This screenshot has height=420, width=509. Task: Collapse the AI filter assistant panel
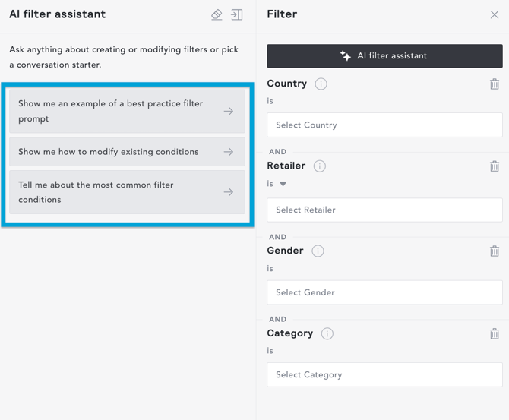[237, 14]
